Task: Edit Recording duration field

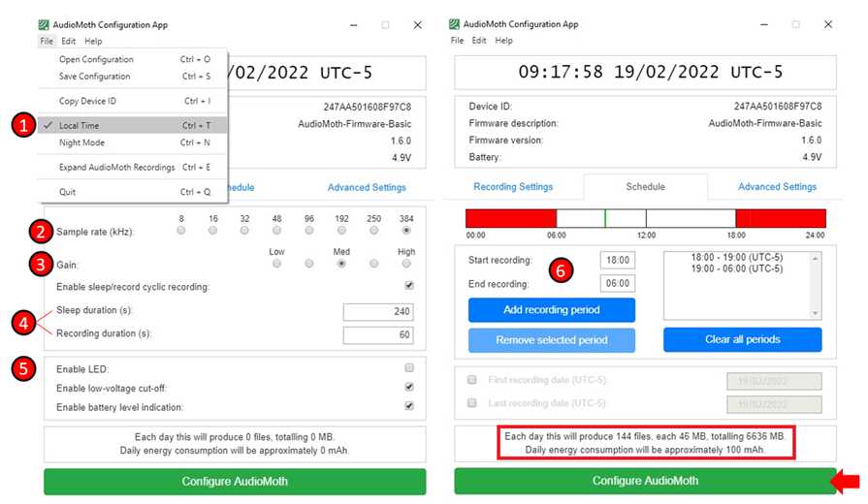Action: (x=378, y=334)
